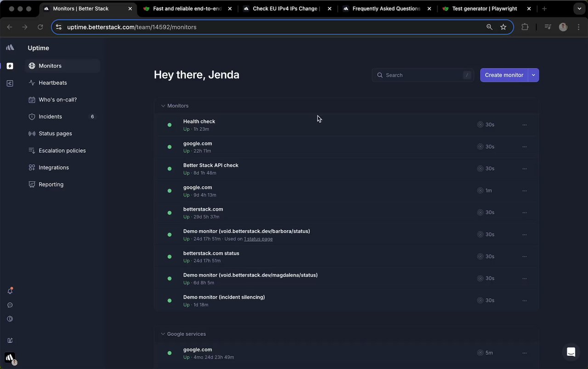
Task: Open the Better Stack API check monitor
Action: (x=211, y=165)
